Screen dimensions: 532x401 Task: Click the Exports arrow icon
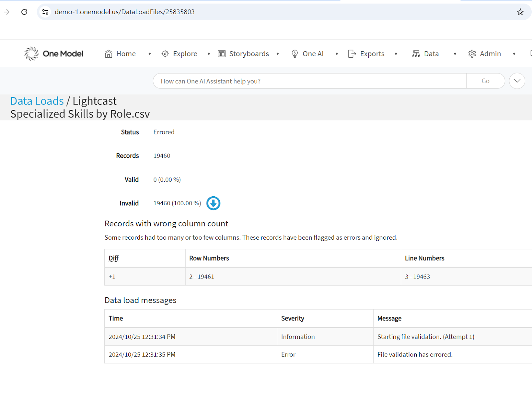(352, 54)
